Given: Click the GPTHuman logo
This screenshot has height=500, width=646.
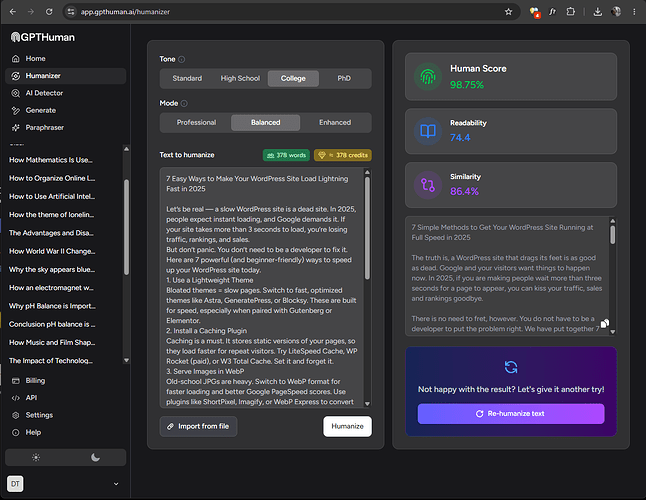Looking at the screenshot, I should pos(43,37).
